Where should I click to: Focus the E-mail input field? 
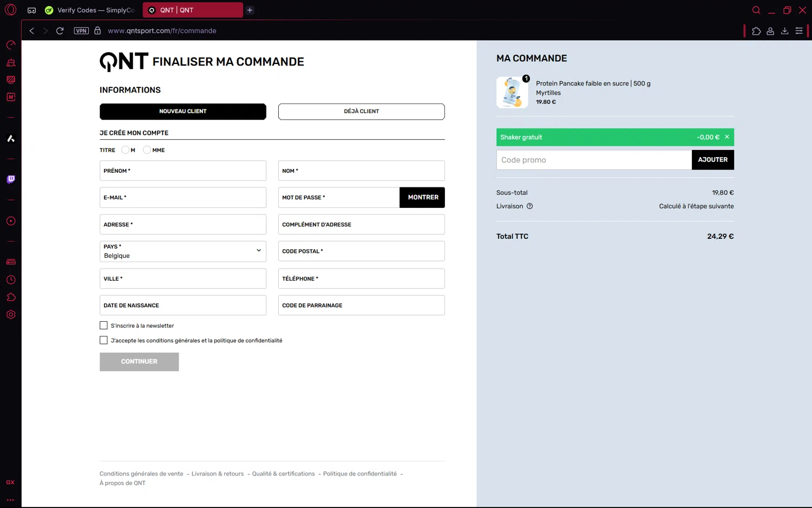(183, 198)
